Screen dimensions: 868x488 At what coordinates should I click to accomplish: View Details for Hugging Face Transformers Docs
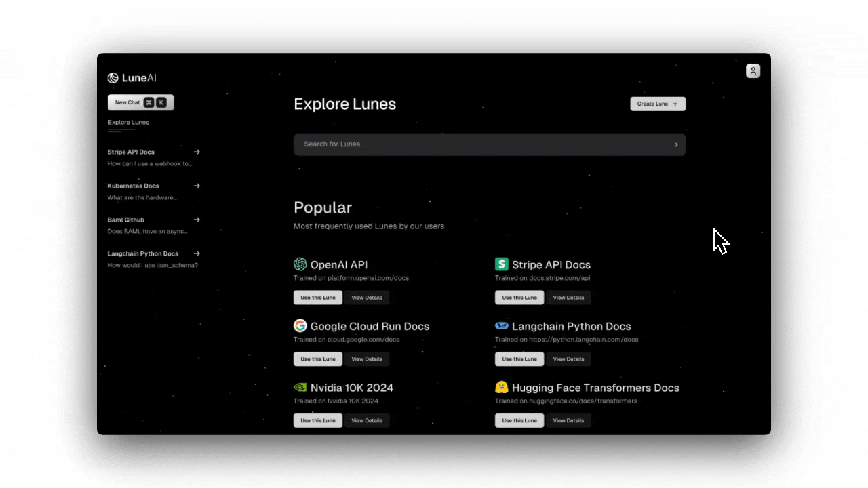568,420
